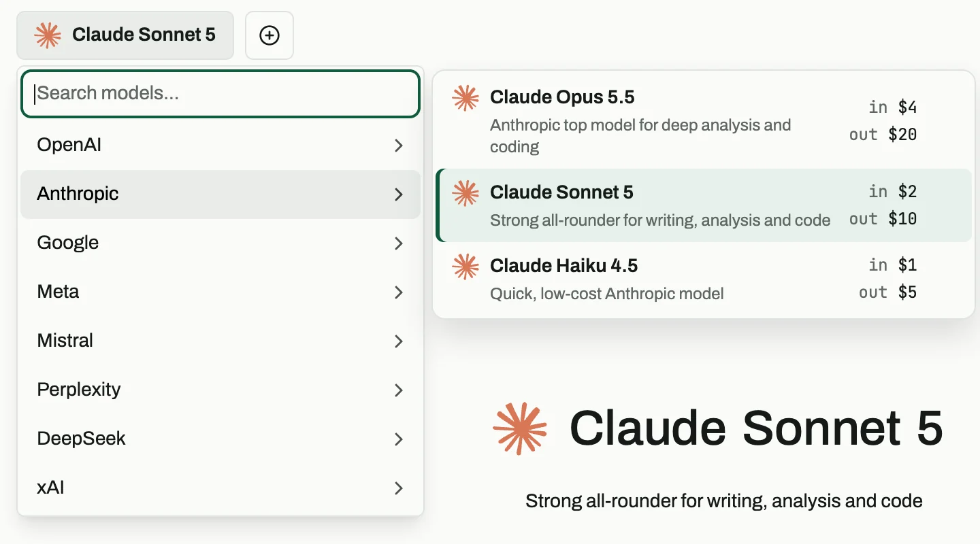Screen dimensions: 980x544
Task: Click the starburst icon beside Claude Haiku 4.5
Action: (x=465, y=266)
